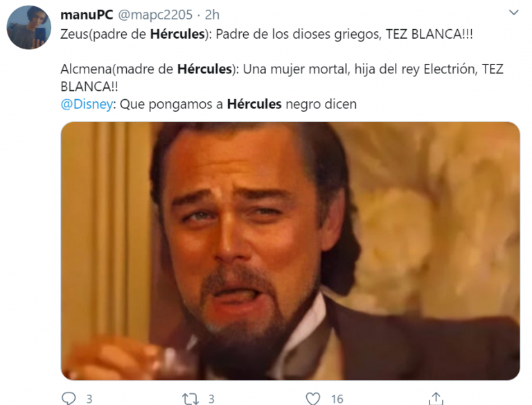This screenshot has width=532, height=405.
Task: Open the @mapc2205 handle
Action: tap(155, 15)
